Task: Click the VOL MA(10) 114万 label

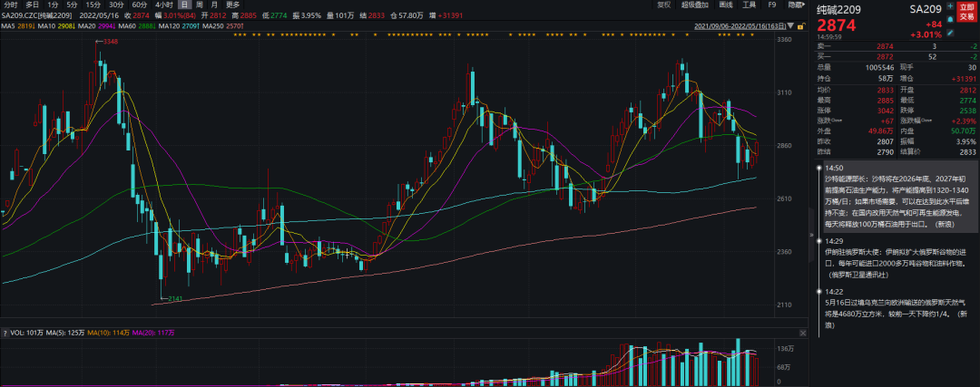Action: click(x=109, y=334)
